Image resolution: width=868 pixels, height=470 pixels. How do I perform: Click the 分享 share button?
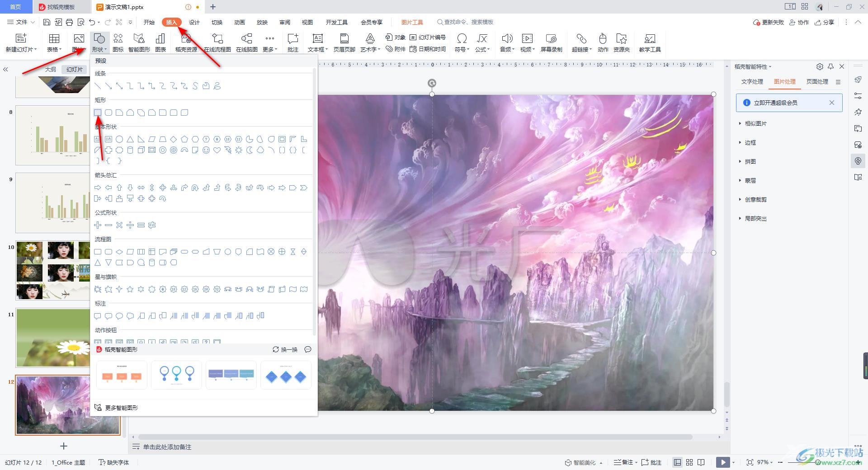pos(825,22)
